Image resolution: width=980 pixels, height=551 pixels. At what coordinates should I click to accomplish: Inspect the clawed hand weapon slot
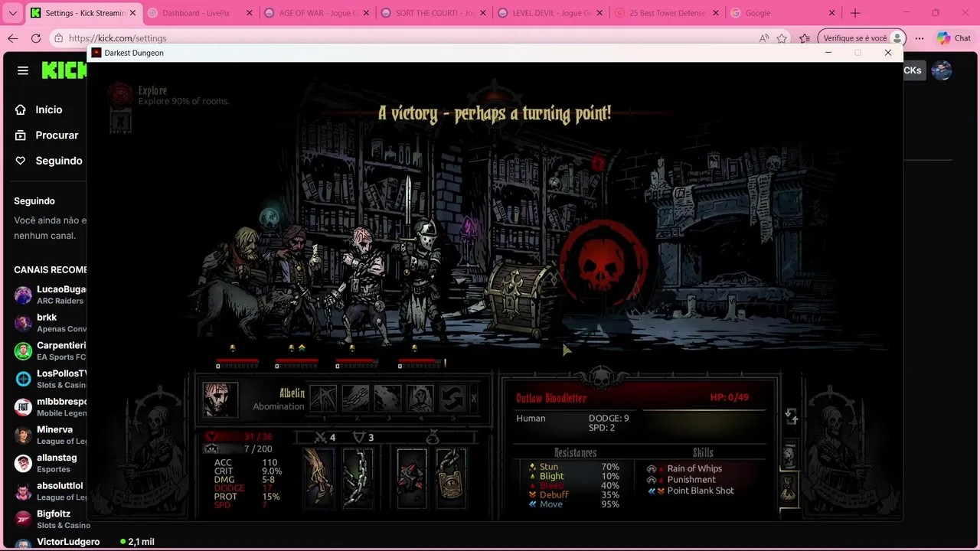318,478
